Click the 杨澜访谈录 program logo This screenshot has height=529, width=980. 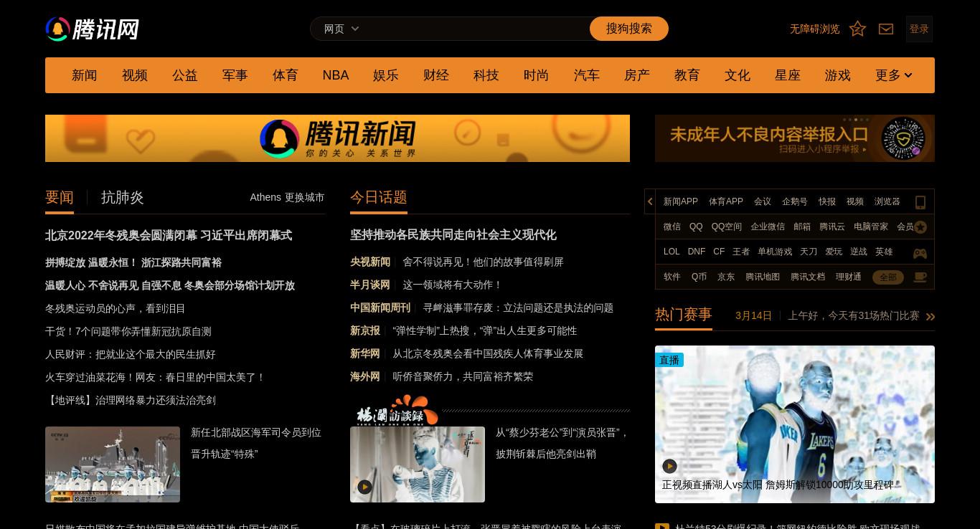[x=397, y=410]
